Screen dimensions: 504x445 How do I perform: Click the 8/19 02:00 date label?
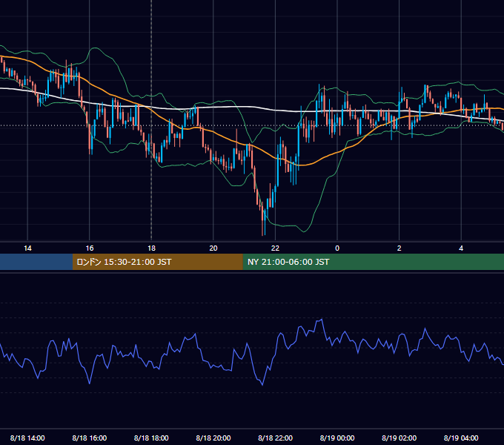[x=399, y=438]
